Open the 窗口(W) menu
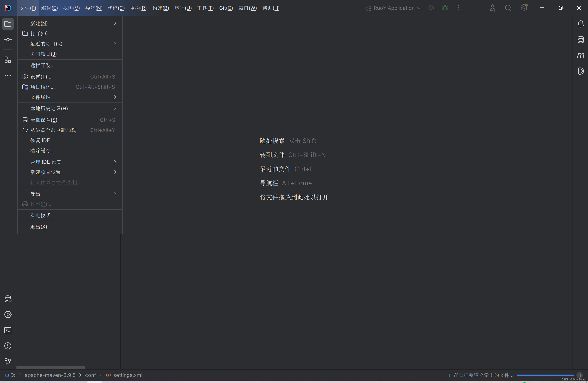 [x=248, y=8]
